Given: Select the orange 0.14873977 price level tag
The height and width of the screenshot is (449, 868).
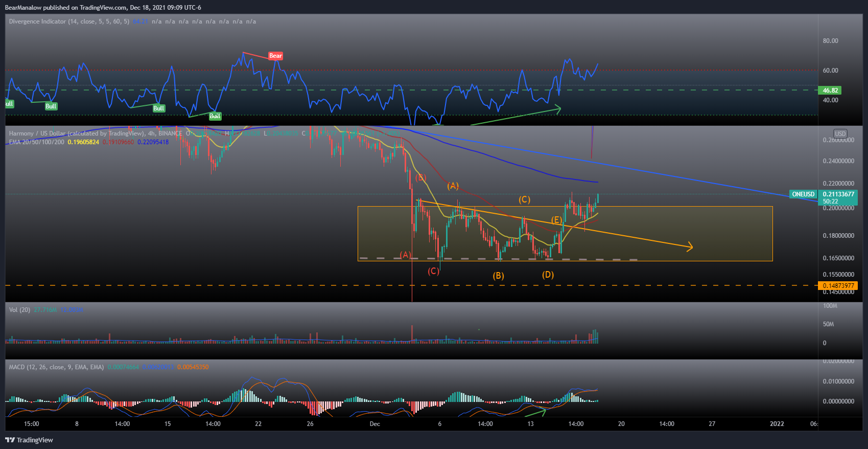Looking at the screenshot, I should (x=838, y=286).
